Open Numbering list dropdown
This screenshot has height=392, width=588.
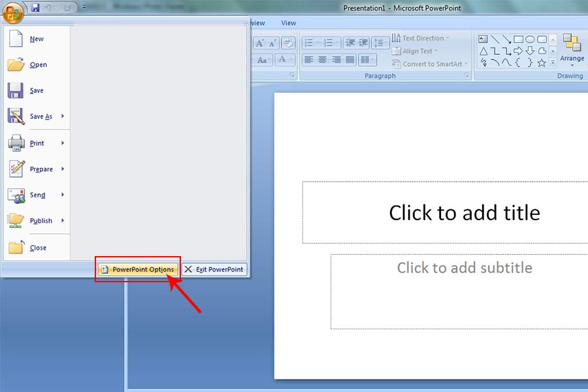338,42
